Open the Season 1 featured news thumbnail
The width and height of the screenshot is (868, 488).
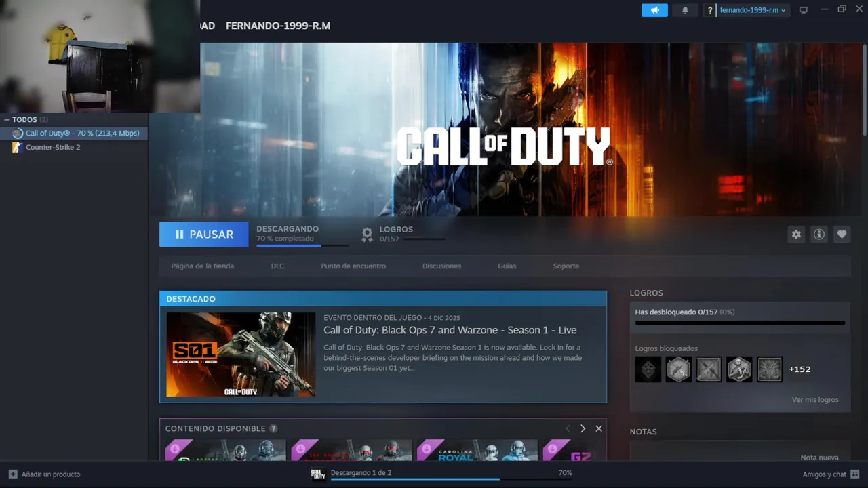tap(241, 354)
